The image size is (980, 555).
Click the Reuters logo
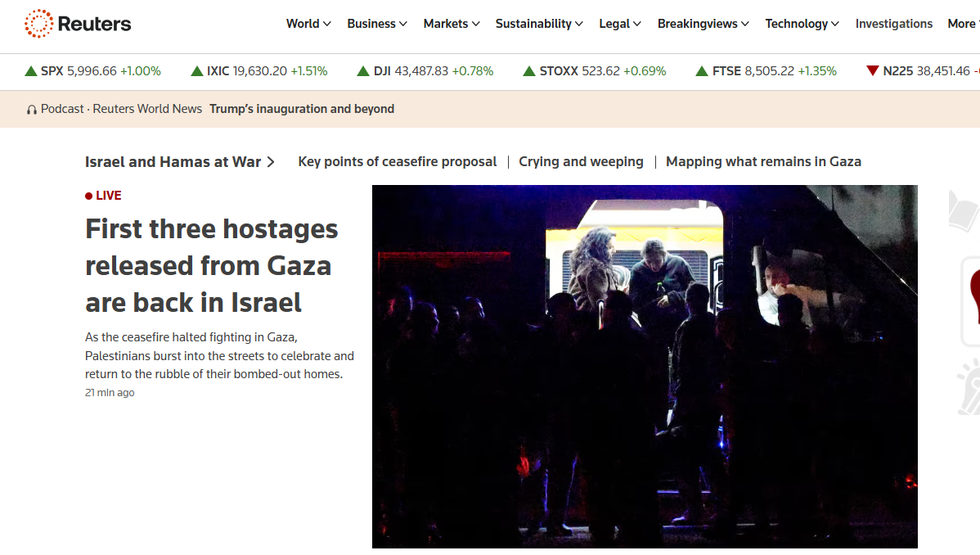(x=78, y=24)
